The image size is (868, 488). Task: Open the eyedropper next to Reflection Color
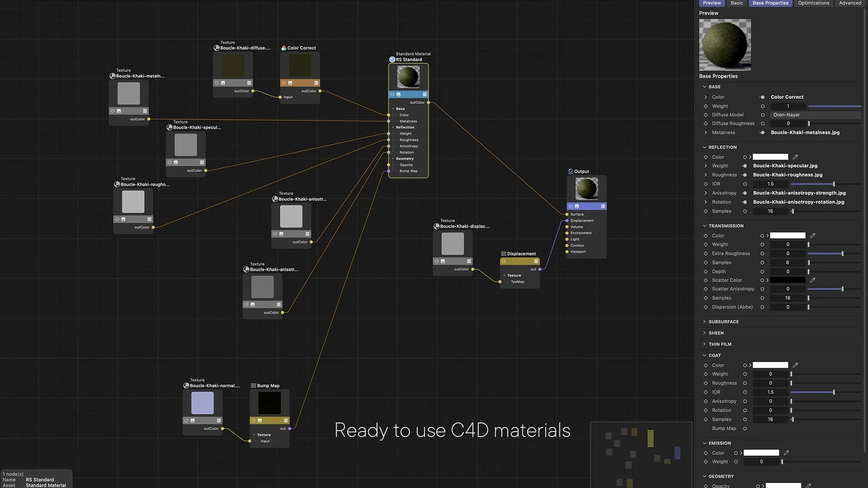pos(795,157)
